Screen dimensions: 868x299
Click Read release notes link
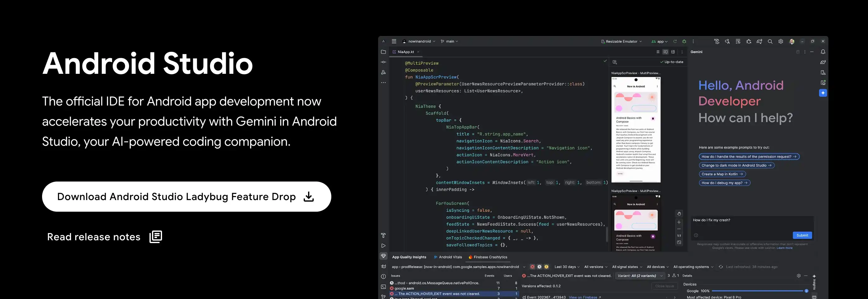click(x=105, y=236)
